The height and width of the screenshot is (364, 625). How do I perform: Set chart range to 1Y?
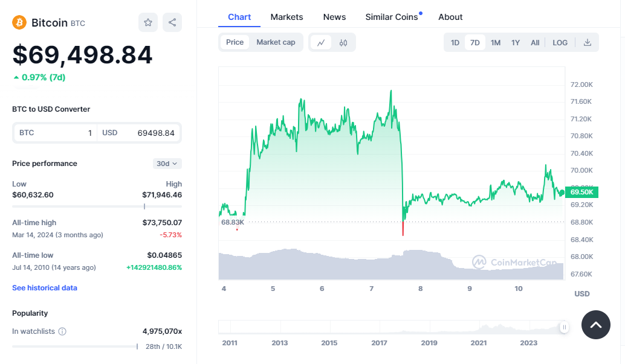pyautogui.click(x=516, y=43)
